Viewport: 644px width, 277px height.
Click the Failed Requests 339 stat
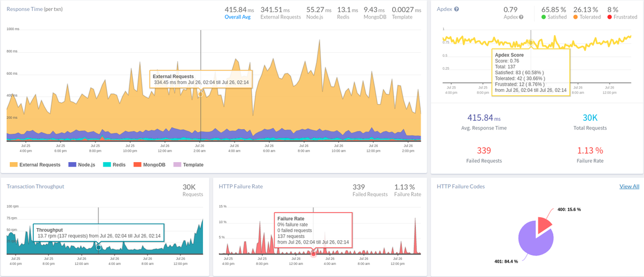click(484, 155)
